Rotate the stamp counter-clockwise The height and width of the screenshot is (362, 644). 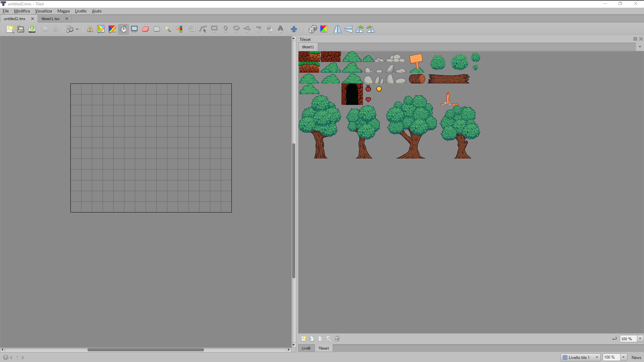[x=360, y=29]
